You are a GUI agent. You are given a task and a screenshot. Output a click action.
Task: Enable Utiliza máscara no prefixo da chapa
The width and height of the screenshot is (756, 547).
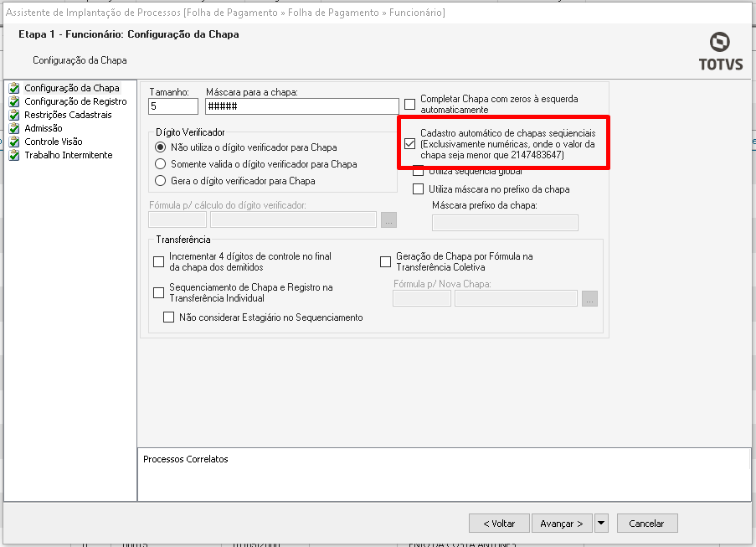(x=419, y=189)
